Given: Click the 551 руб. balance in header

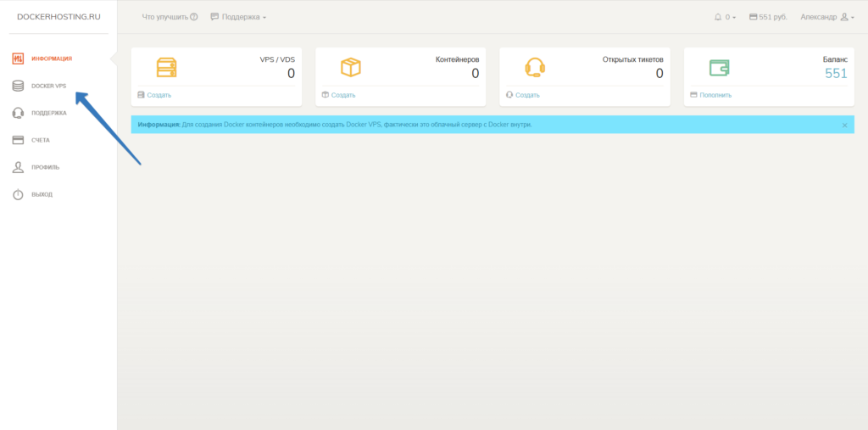Looking at the screenshot, I should (769, 17).
